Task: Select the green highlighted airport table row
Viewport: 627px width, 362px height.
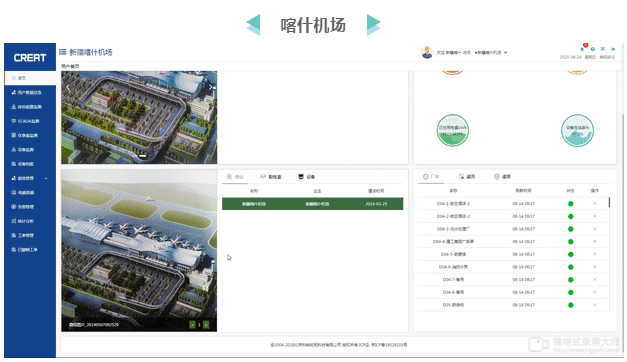Action: click(313, 204)
